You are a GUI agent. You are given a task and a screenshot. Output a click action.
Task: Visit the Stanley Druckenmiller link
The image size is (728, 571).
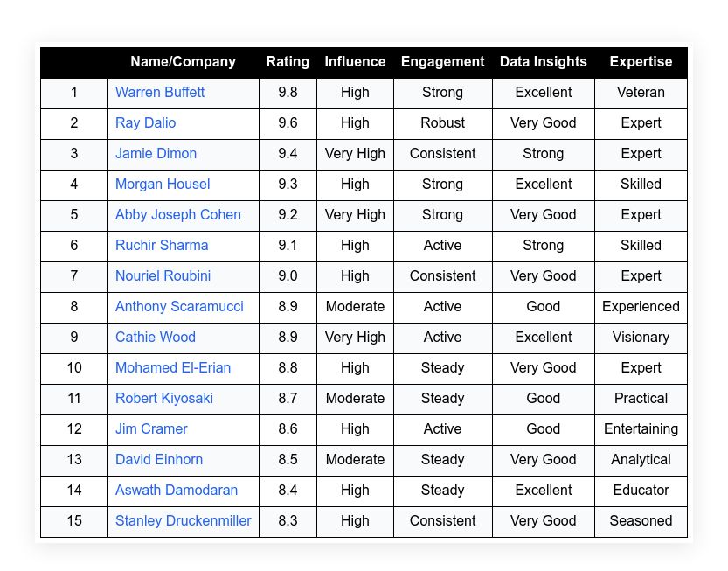click(x=183, y=520)
